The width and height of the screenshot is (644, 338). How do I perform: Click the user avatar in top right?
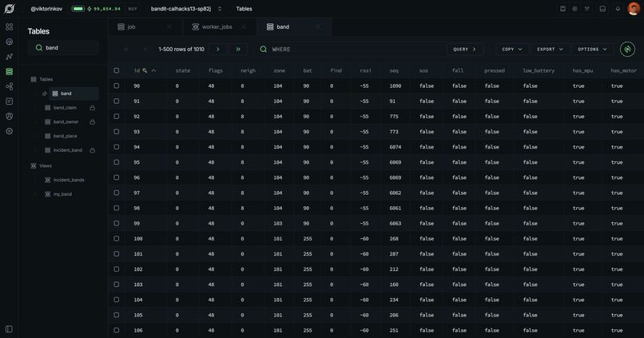pyautogui.click(x=634, y=9)
